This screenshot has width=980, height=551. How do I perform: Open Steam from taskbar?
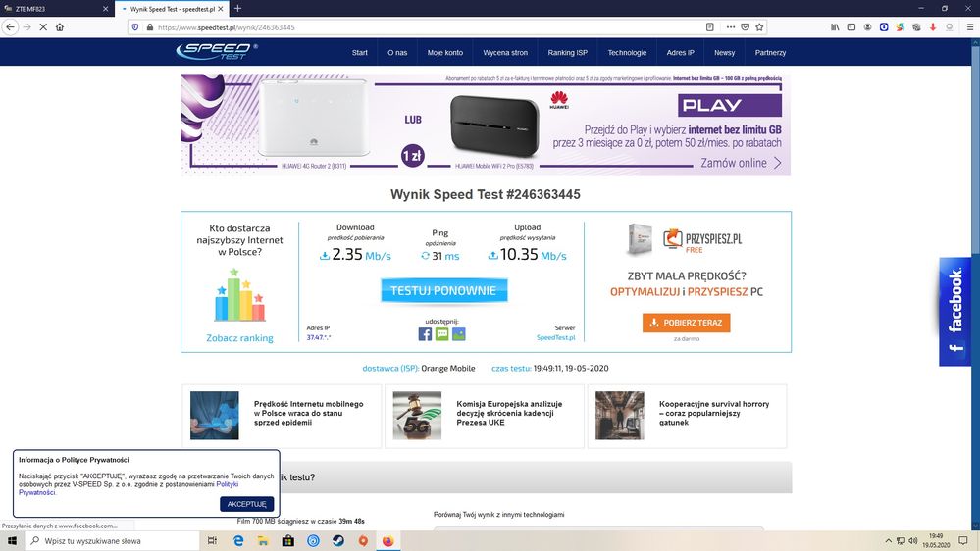click(x=338, y=541)
